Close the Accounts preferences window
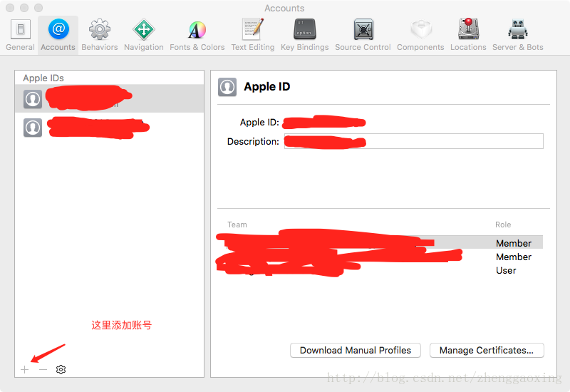Screen dimensions: 570x392 (x=10, y=8)
